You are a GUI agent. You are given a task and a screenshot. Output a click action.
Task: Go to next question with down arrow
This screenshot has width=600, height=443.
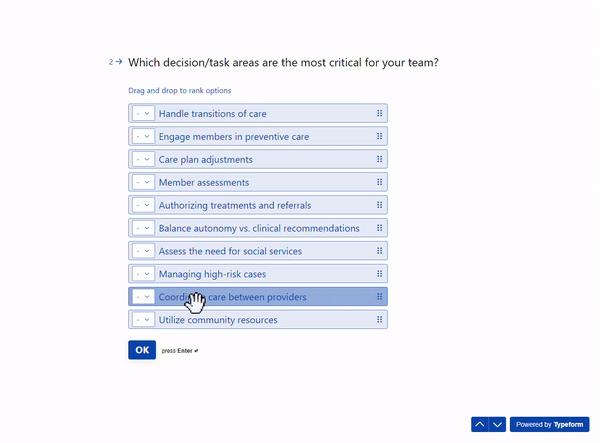[x=497, y=424]
